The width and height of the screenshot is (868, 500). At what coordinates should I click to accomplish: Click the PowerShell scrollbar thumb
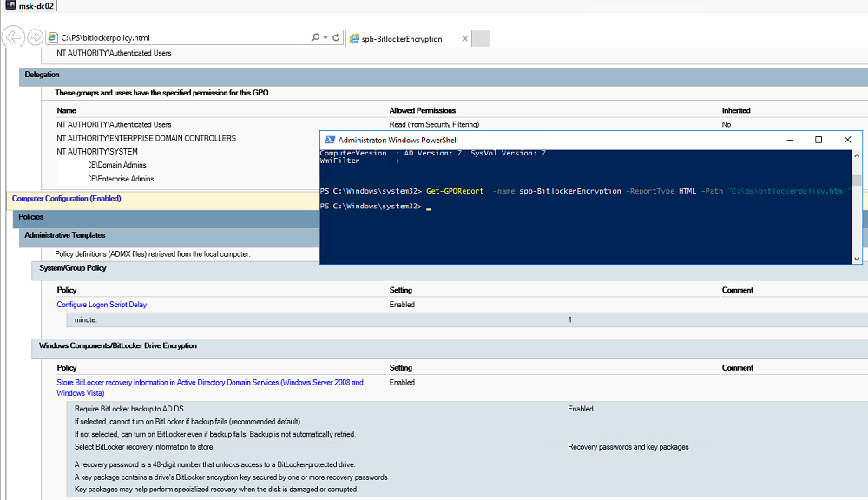point(857,181)
